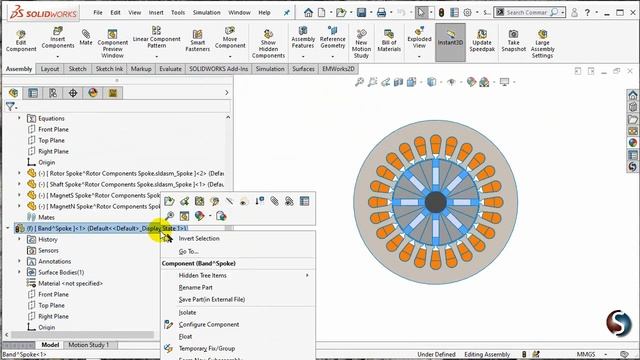Open DimXpertManager crosshair tab

click(x=73, y=93)
